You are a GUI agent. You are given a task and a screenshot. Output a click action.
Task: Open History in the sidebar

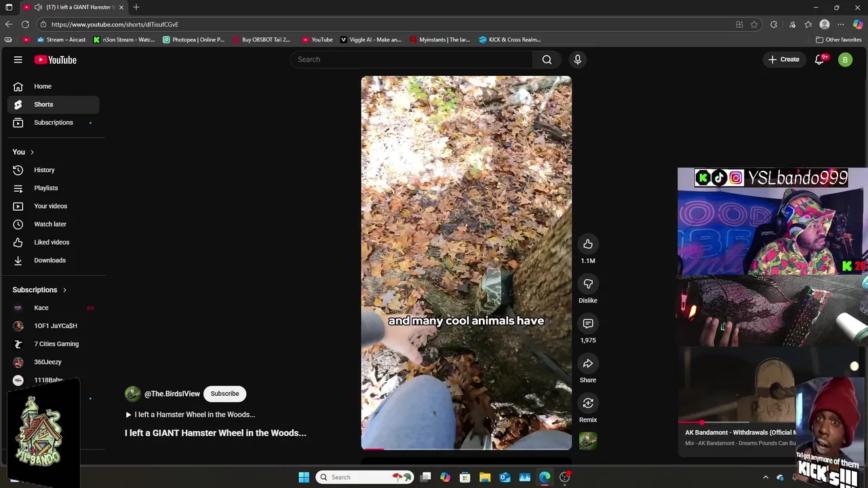pyautogui.click(x=53, y=170)
